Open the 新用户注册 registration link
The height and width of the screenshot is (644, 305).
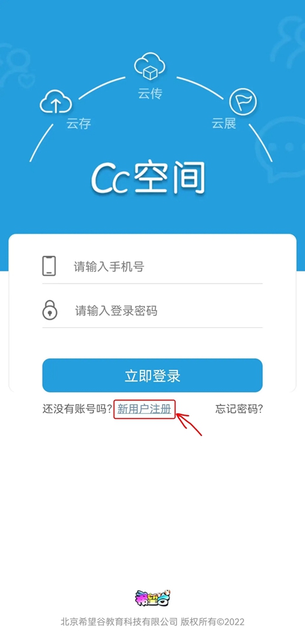pos(144,409)
